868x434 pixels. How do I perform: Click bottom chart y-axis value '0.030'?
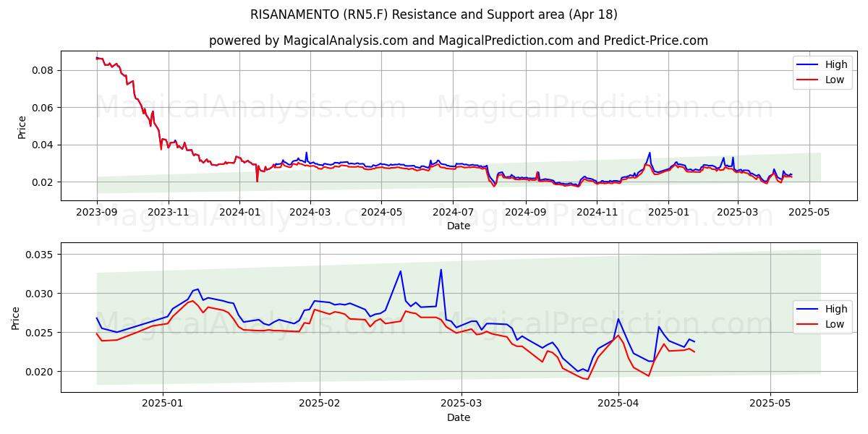click(40, 294)
